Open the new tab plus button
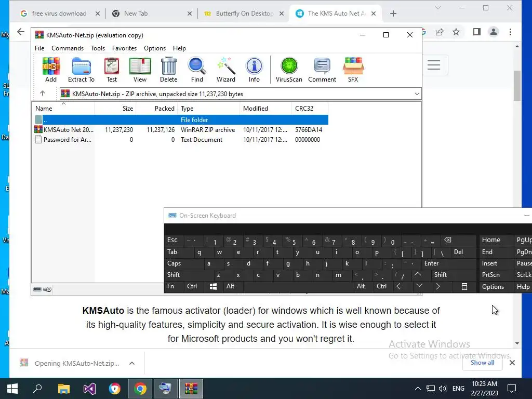This screenshot has width=532, height=399. (x=393, y=14)
